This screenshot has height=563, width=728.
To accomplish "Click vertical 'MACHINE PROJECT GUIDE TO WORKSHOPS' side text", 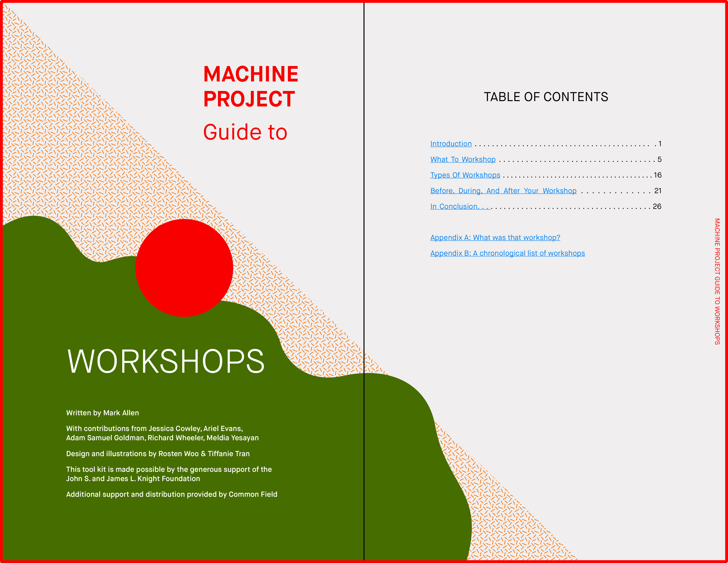I will click(x=717, y=281).
